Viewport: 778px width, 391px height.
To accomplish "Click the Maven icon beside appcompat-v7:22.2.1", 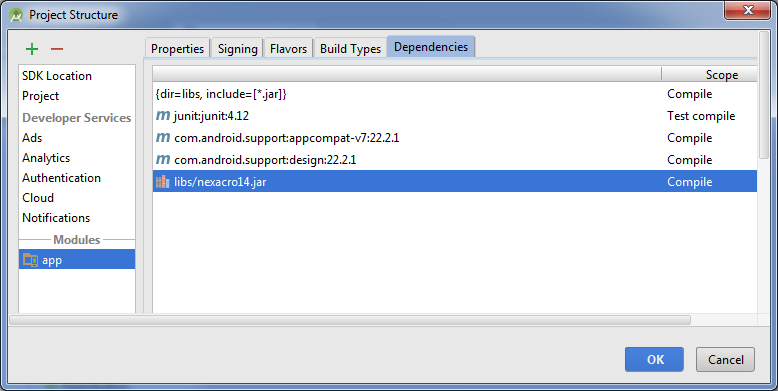I will pyautogui.click(x=163, y=137).
